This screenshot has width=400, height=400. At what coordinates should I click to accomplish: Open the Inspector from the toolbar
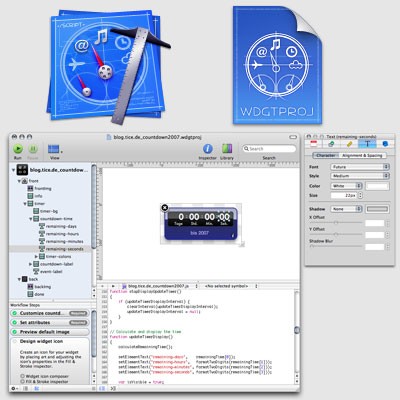click(208, 149)
